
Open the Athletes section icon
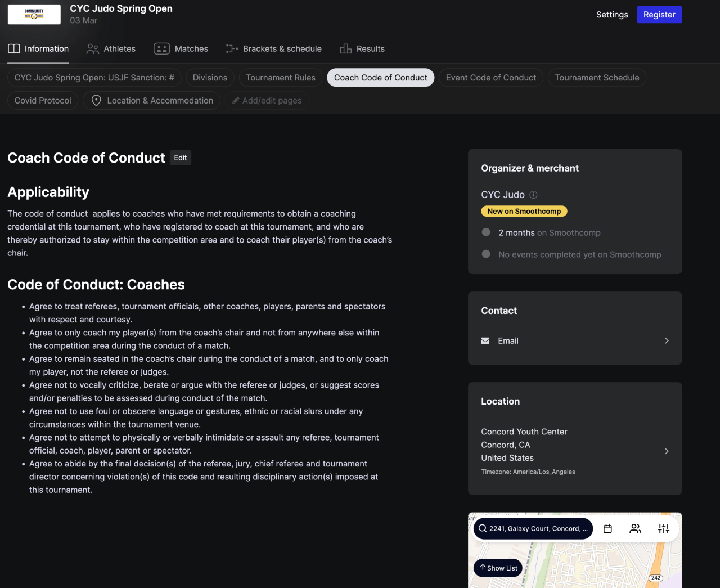92,49
